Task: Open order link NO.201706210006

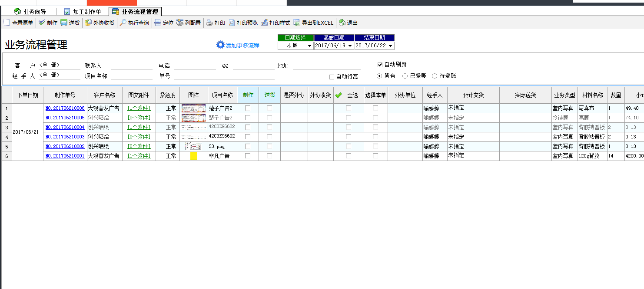Action: coord(65,108)
